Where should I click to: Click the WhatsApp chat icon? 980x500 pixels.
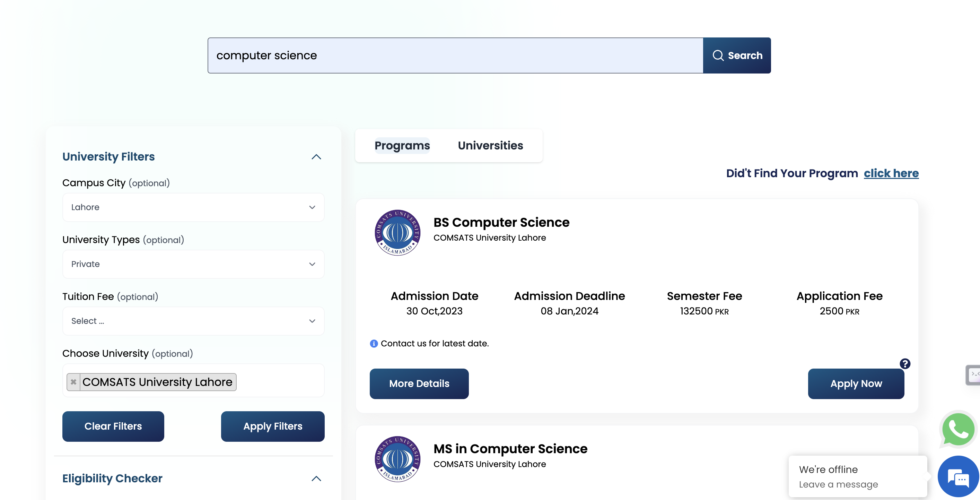957,429
